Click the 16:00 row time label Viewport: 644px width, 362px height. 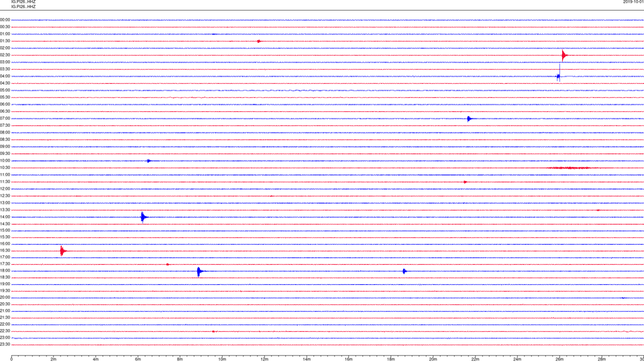tap(5, 244)
